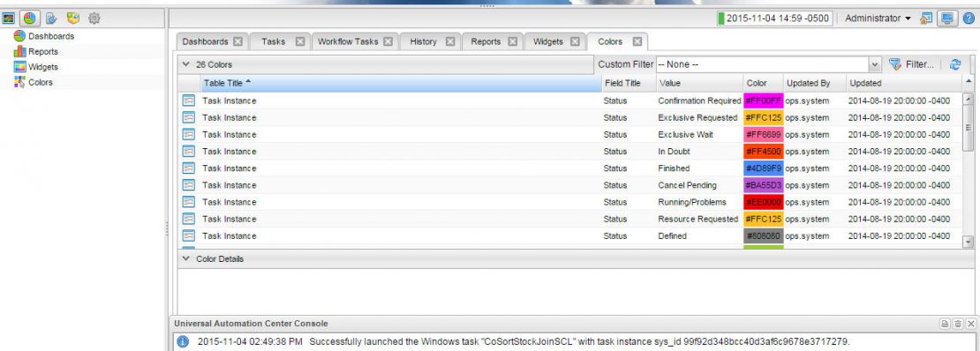Open record icon for Defined row

(x=189, y=235)
